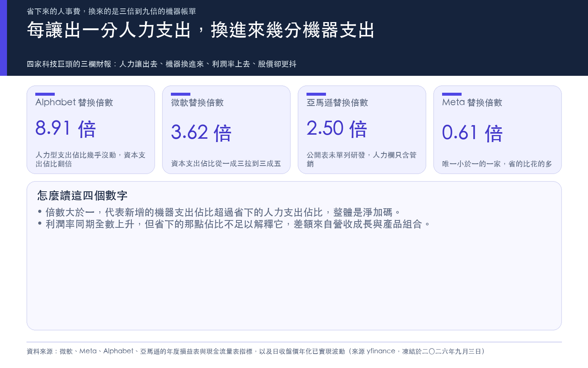This screenshot has height=368, width=588.
Task: Select the bullet starting 利潤率同期全數上升
Action: [234, 224]
